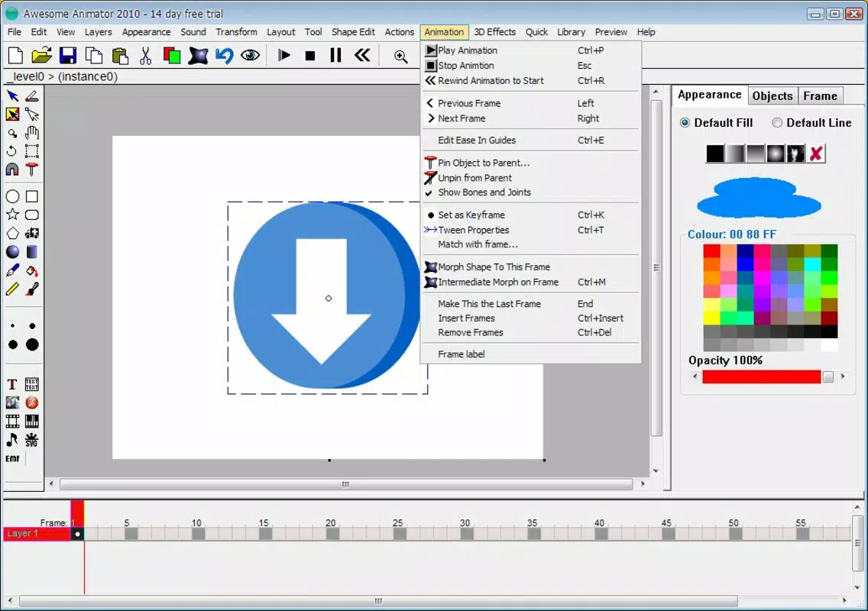Click the Undo arrow icon
868x611 pixels.
[x=224, y=55]
